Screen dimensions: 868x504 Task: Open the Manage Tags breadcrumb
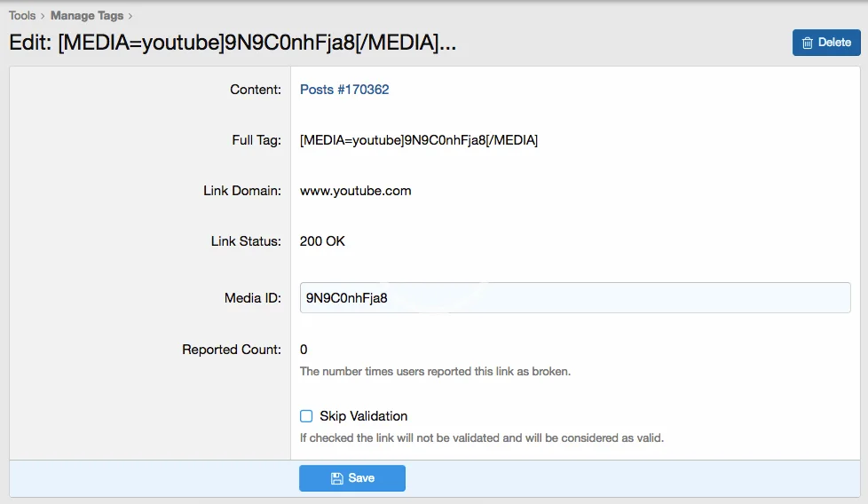click(x=86, y=16)
